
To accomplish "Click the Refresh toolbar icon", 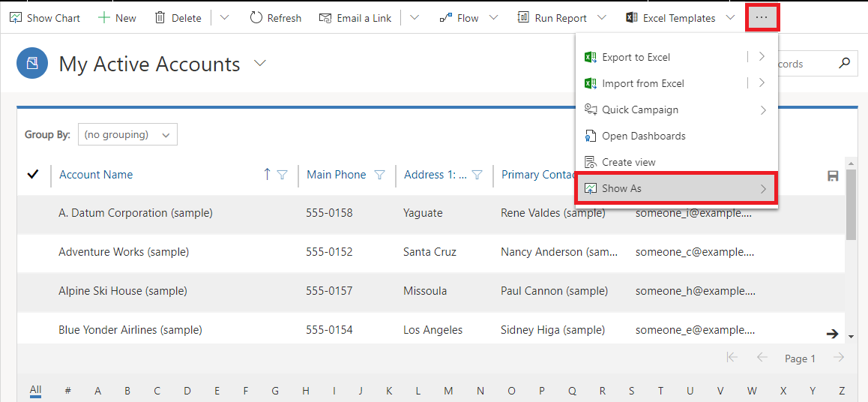I will point(255,18).
